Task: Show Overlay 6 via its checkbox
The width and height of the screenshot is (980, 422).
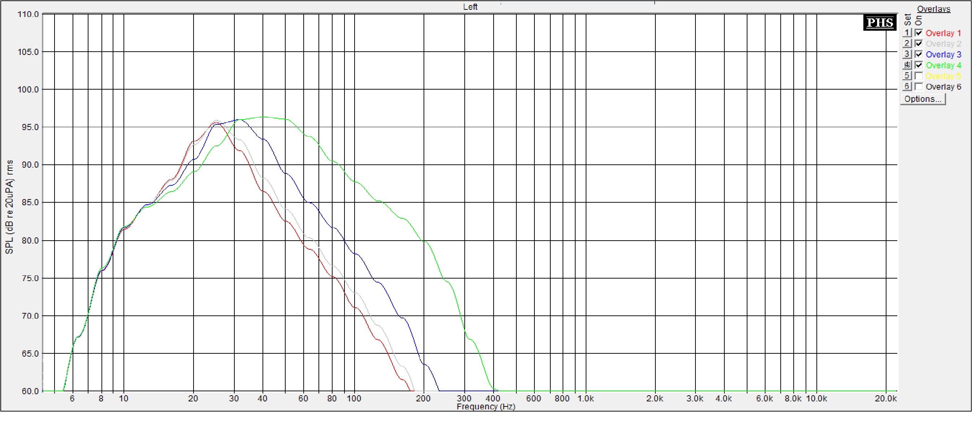Action: 918,87
